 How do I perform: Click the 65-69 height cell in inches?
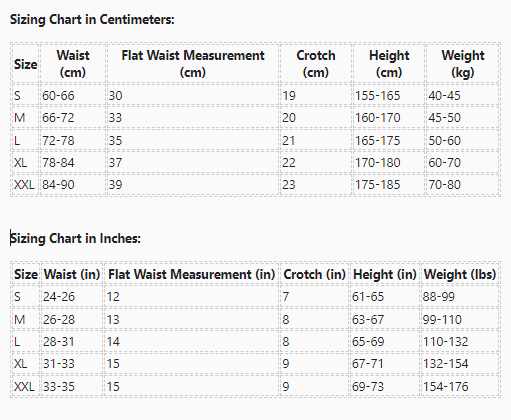(x=385, y=342)
